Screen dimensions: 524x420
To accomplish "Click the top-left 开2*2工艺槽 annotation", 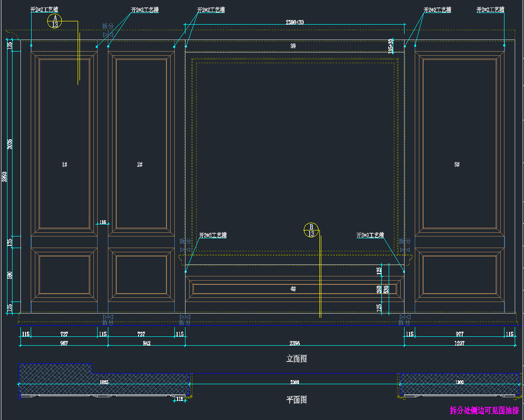I will pyautogui.click(x=44, y=9).
